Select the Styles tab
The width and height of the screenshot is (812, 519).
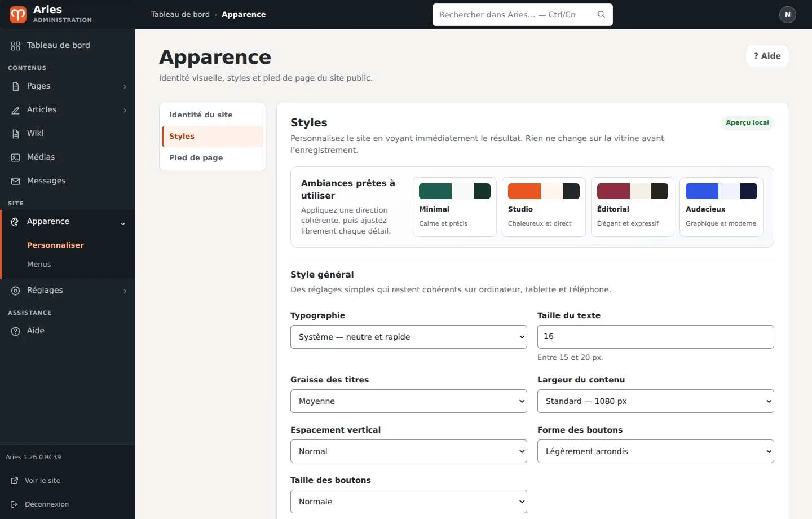(x=213, y=136)
